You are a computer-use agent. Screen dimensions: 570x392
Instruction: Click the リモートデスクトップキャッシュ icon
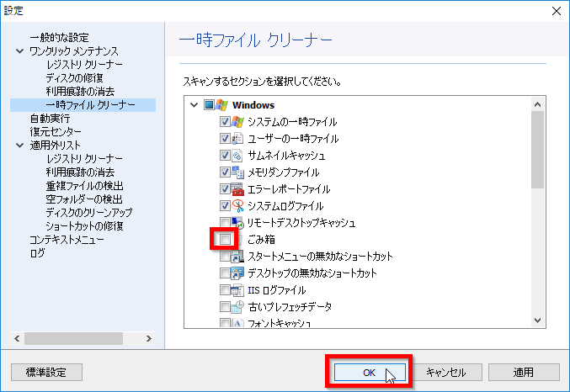[237, 223]
